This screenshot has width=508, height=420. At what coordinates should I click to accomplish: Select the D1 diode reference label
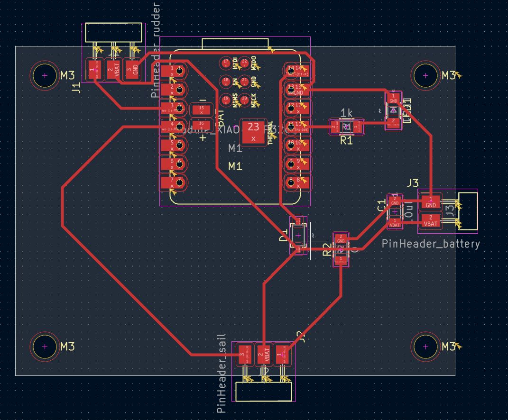click(284, 235)
